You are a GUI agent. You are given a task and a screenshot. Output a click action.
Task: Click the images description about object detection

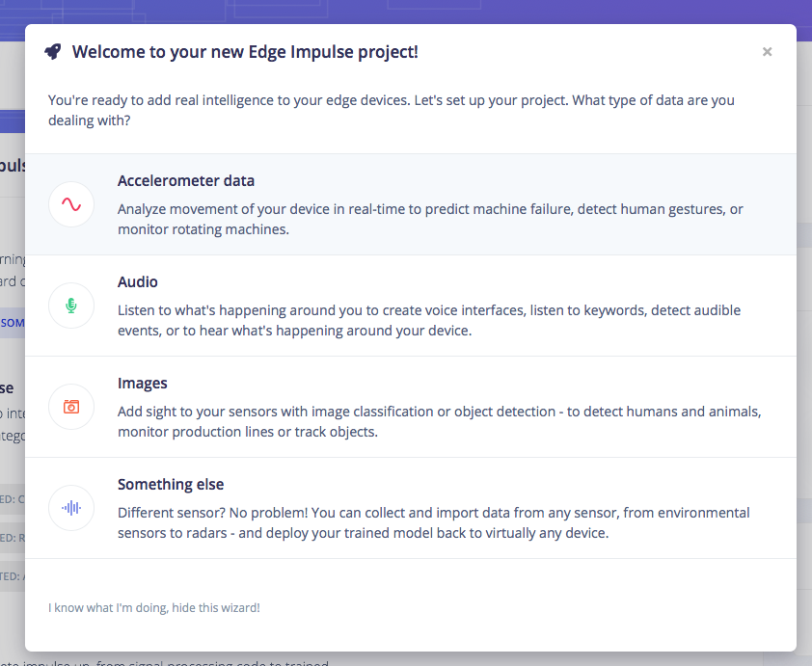click(x=439, y=421)
